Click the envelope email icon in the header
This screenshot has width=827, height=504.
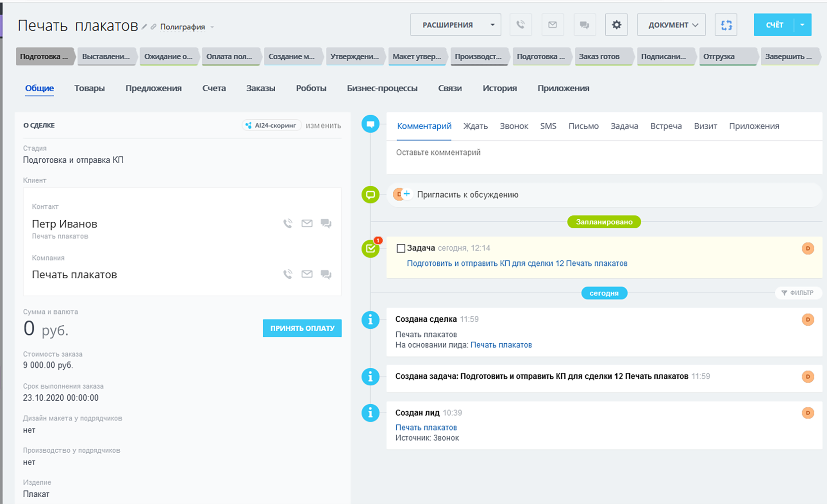(x=552, y=25)
